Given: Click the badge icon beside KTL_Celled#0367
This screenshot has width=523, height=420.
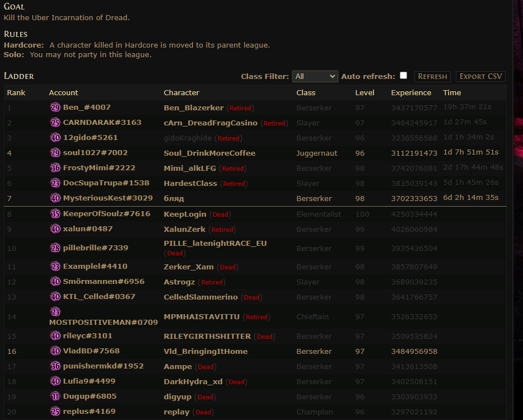Looking at the screenshot, I should pos(55,297).
